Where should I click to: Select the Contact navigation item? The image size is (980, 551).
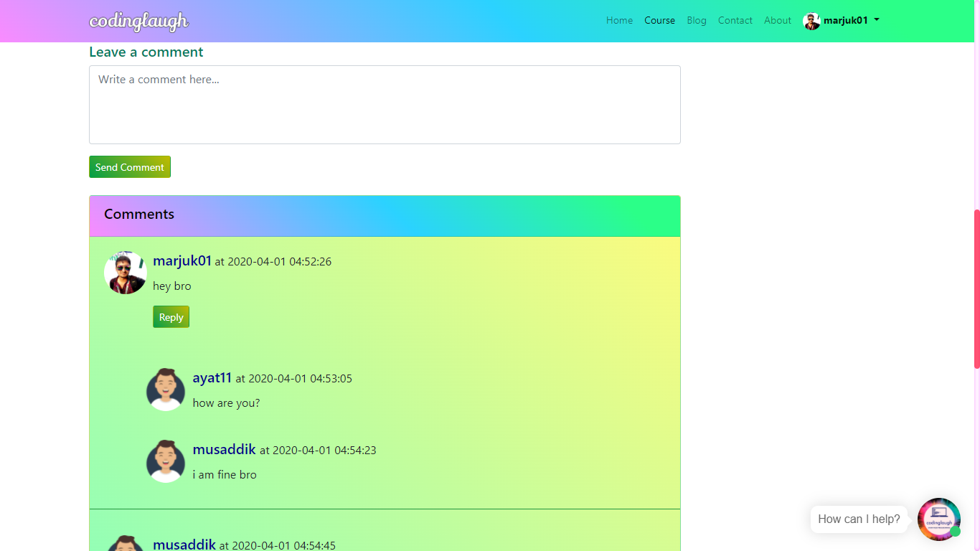735,20
